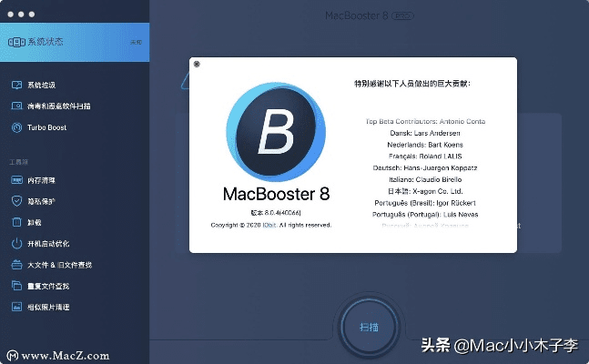The width and height of the screenshot is (589, 364).
Task: Click the red window close light
Action: point(11,15)
